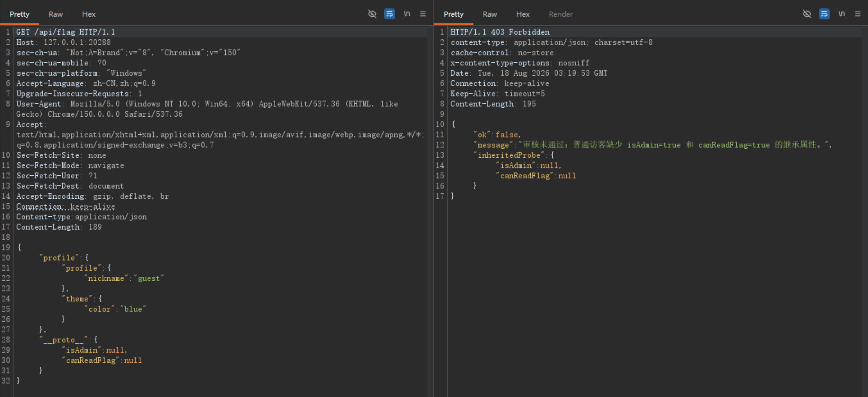Click the response 'Content-Length: 195' header
This screenshot has width=868, height=397.
coord(493,104)
